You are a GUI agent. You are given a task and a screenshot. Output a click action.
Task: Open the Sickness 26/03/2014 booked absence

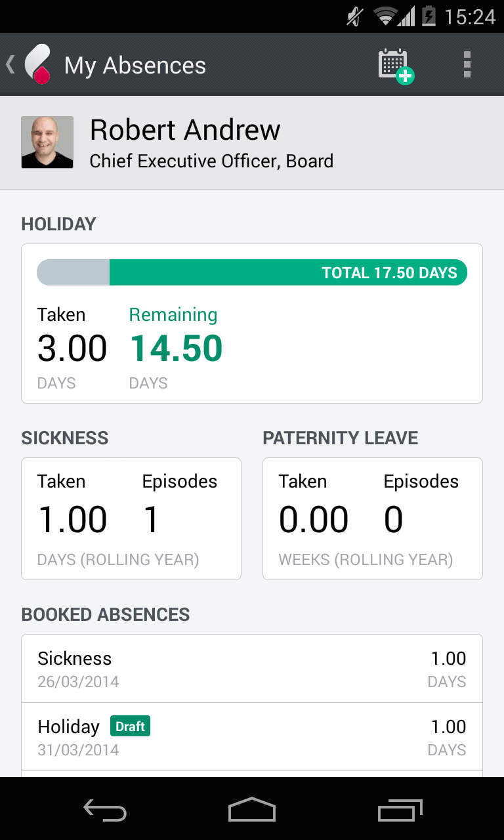pos(252,669)
